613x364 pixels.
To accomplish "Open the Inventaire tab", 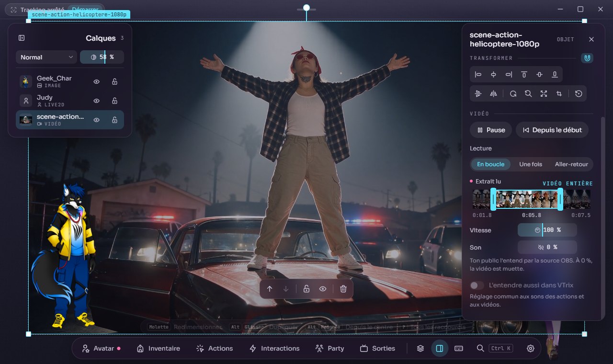I will (x=159, y=348).
